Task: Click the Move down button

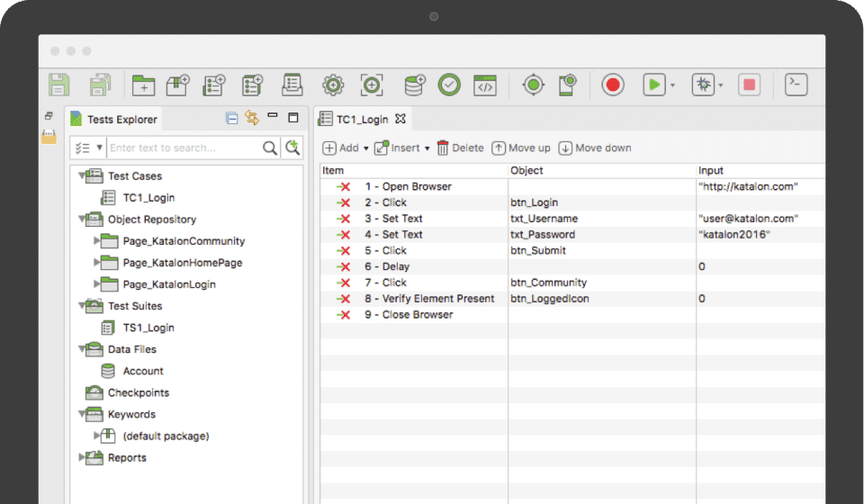Action: (x=595, y=148)
